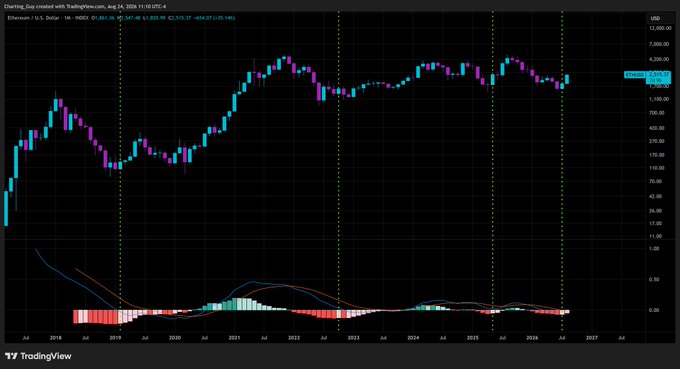Click the 2018 label on the time axis
The height and width of the screenshot is (369, 680).
(x=56, y=338)
